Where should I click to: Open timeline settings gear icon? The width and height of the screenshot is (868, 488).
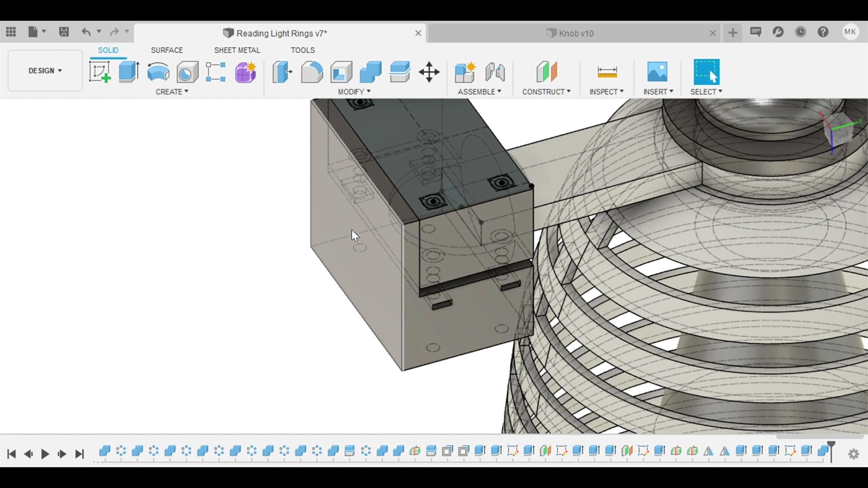tap(854, 454)
